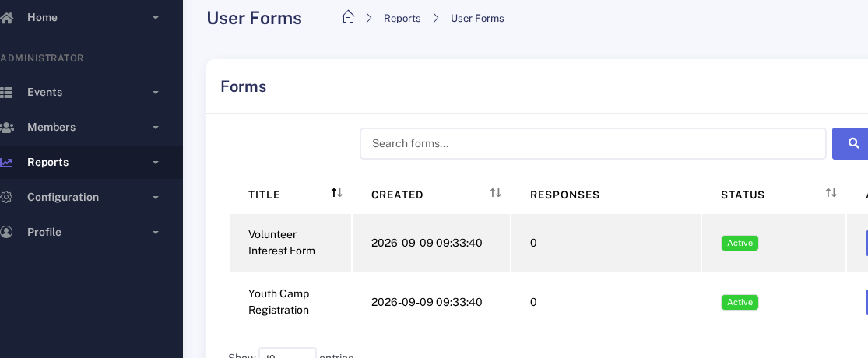The width and height of the screenshot is (868, 358).
Task: Click the ADMINISTRATOR sidebar section label
Action: [41, 58]
